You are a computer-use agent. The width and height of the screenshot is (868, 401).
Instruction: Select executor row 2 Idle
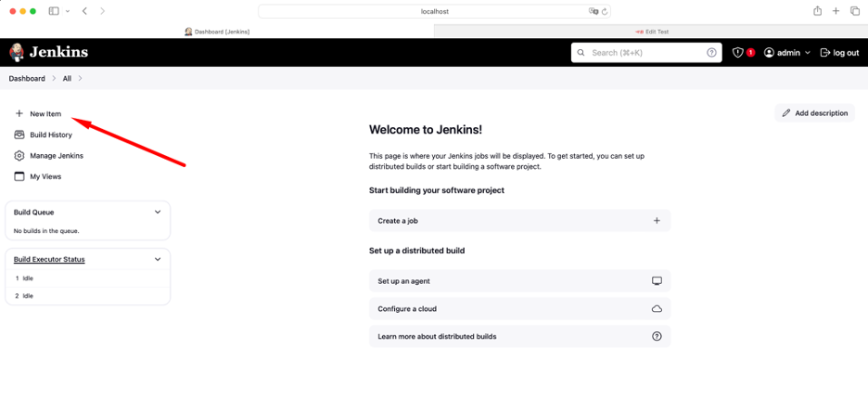click(87, 296)
